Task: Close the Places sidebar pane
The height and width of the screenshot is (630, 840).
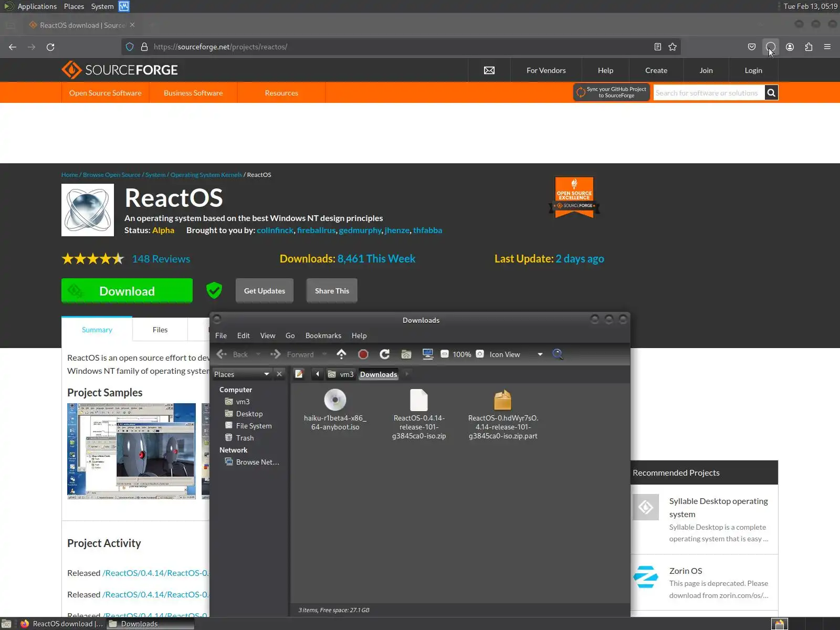Action: pyautogui.click(x=279, y=374)
